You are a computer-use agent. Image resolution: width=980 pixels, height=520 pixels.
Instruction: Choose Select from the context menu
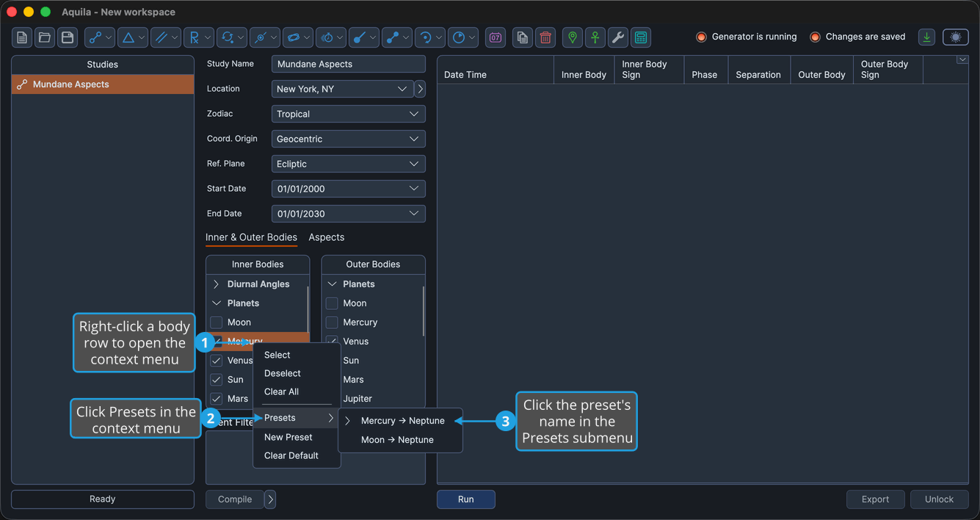click(x=297, y=355)
